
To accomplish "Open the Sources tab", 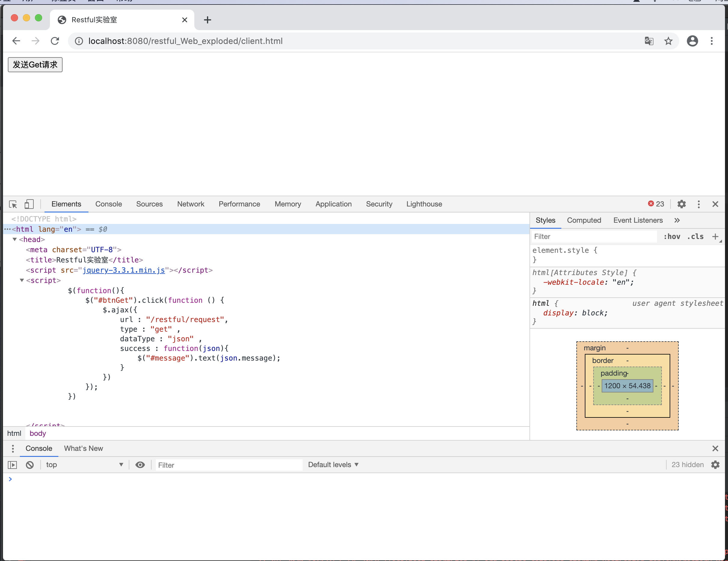I will click(x=149, y=204).
